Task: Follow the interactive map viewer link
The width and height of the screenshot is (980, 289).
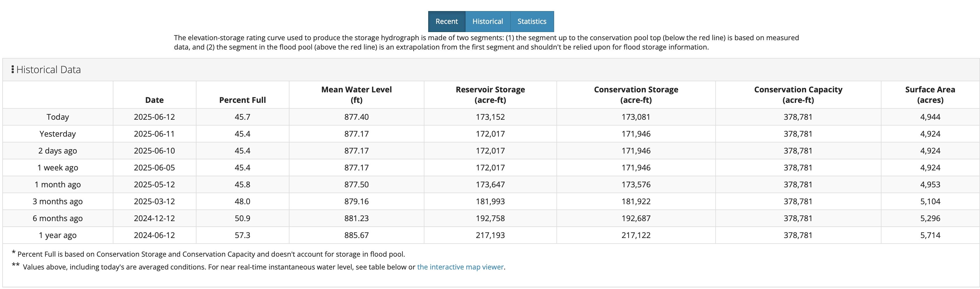Action: click(x=460, y=267)
